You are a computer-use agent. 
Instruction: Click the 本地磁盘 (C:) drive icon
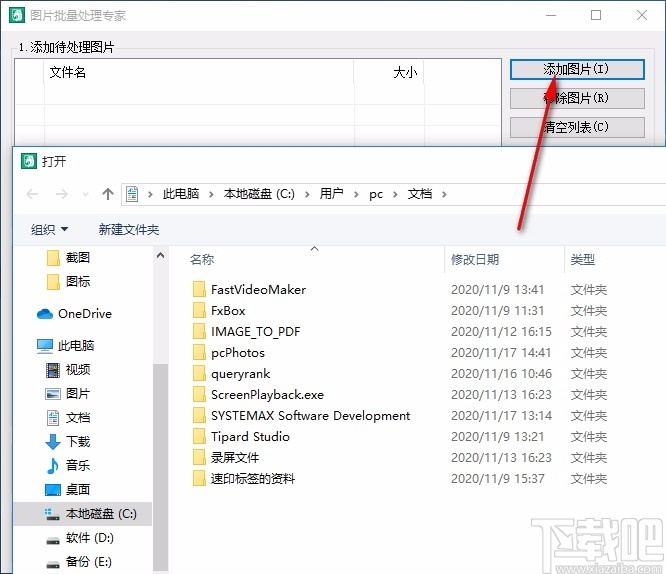[x=52, y=514]
